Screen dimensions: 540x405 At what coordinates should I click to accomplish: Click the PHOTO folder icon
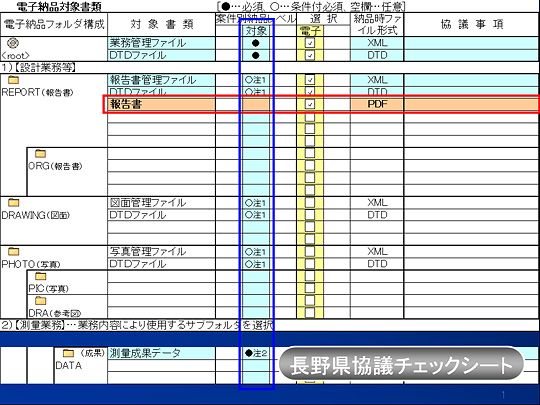click(x=13, y=251)
